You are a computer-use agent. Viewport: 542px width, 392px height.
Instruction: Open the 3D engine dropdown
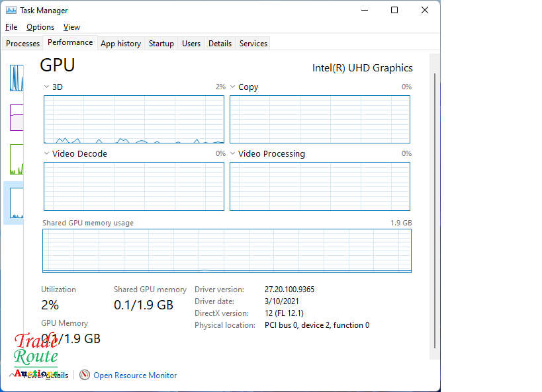46,87
